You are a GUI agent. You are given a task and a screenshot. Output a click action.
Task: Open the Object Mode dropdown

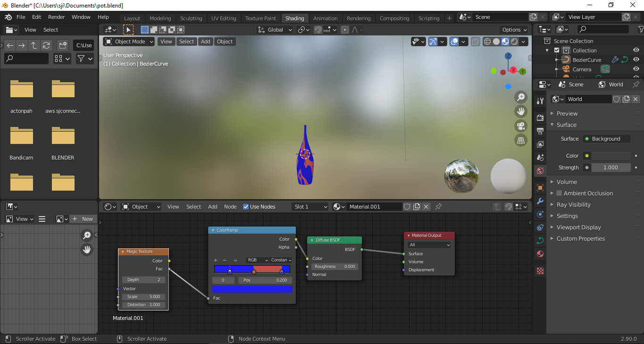tap(128, 42)
